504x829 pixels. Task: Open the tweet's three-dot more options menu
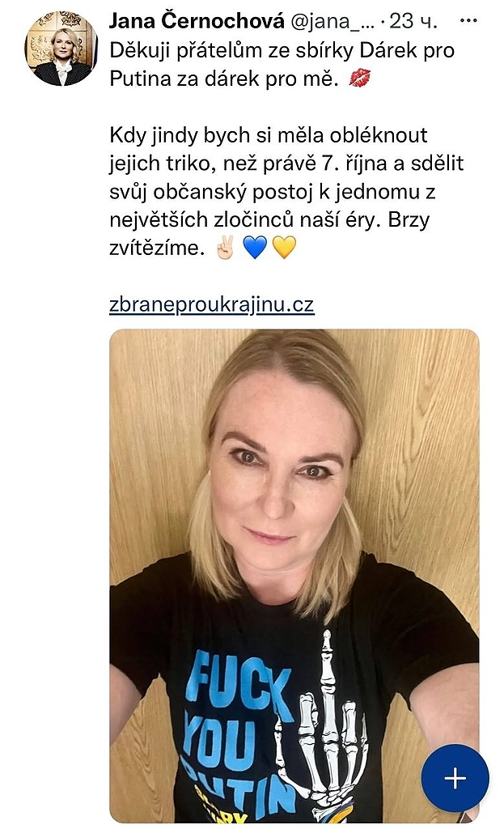tap(468, 20)
